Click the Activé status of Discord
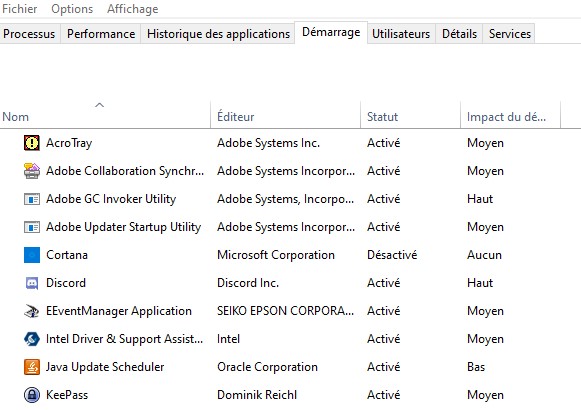This screenshot has height=410, width=581. tap(384, 283)
